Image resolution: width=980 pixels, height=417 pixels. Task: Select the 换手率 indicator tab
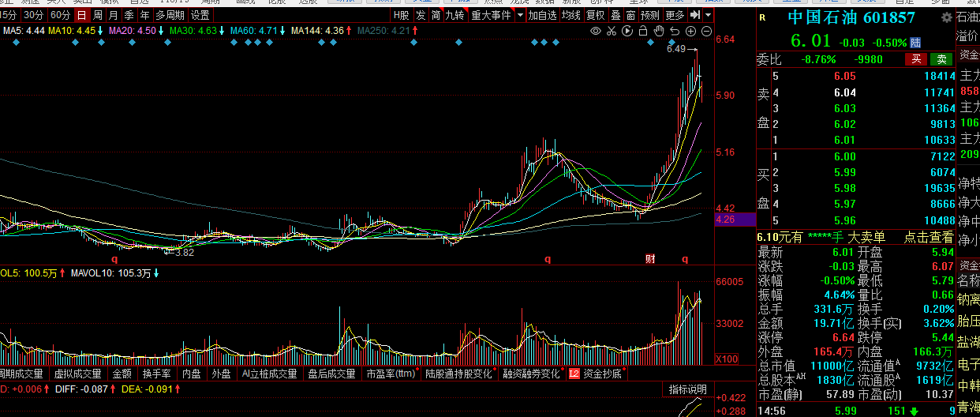coord(157,374)
